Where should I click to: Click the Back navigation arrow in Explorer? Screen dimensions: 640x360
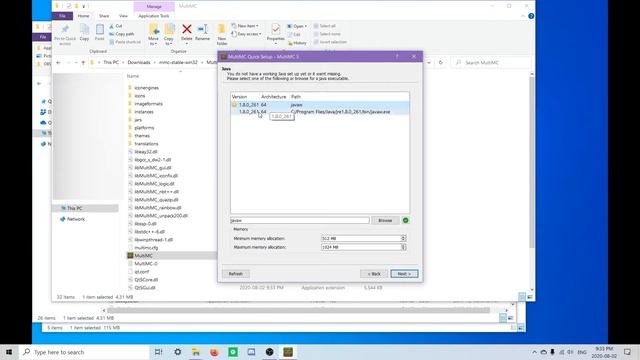point(58,62)
